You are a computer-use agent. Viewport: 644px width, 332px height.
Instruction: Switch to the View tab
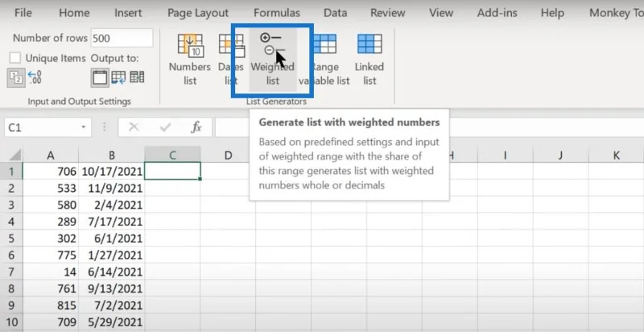pyautogui.click(x=440, y=13)
